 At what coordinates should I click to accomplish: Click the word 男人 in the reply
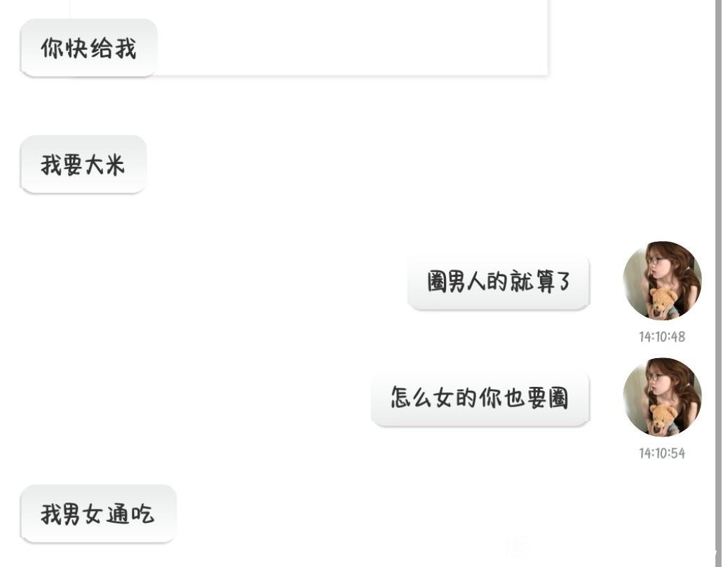pyautogui.click(x=468, y=282)
